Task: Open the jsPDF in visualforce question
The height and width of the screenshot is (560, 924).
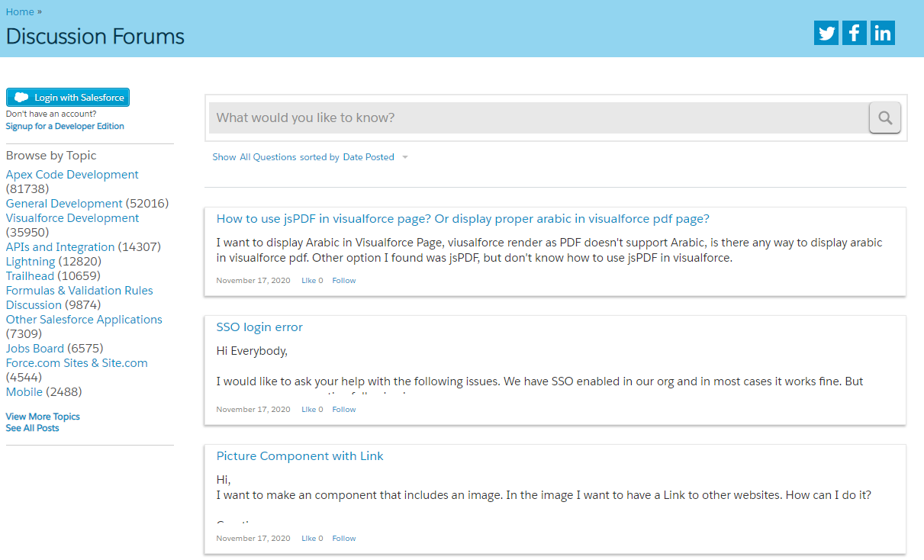Action: click(463, 219)
